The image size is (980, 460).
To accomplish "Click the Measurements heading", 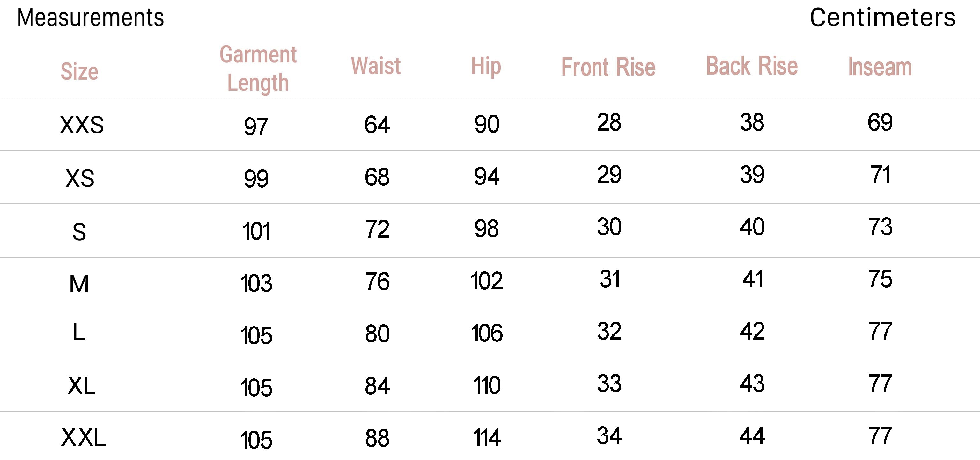I will 91,18.
